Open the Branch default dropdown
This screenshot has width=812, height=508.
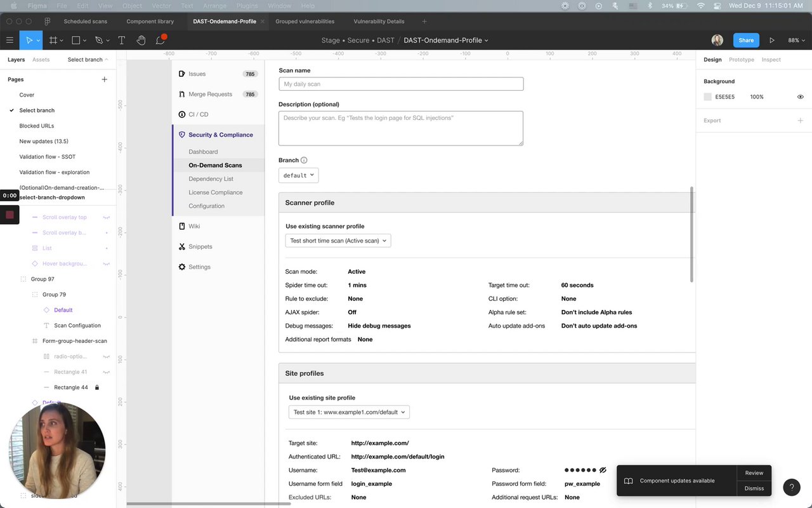tap(298, 175)
